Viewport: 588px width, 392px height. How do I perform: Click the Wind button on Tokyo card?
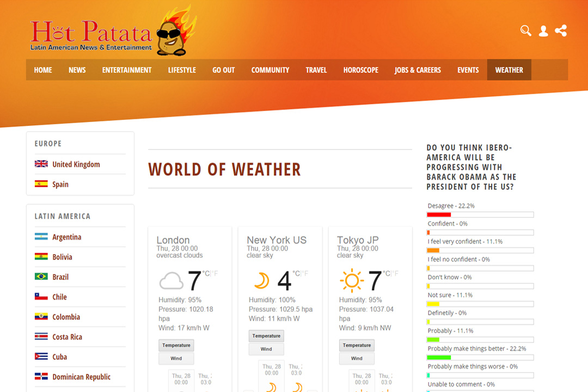click(357, 358)
